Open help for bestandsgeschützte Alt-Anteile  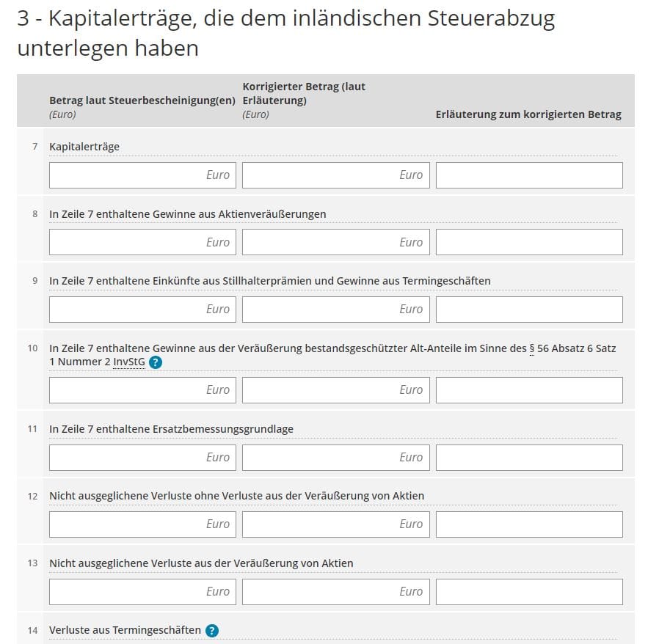[x=156, y=362]
